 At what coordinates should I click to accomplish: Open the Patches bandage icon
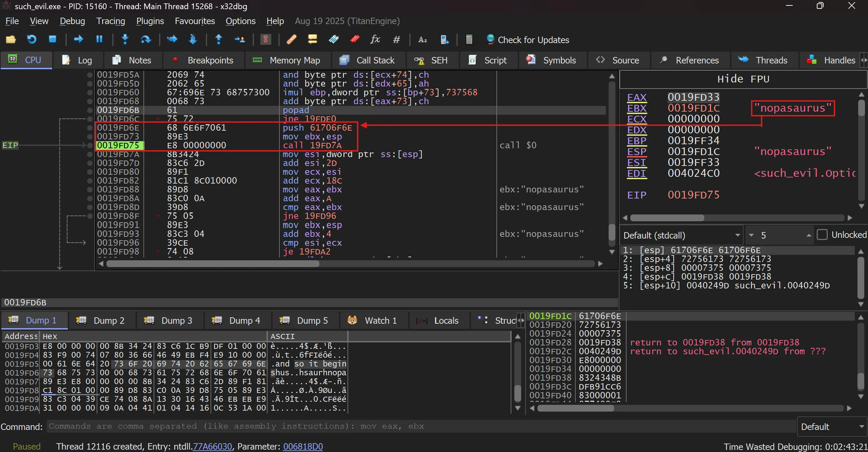coord(292,40)
